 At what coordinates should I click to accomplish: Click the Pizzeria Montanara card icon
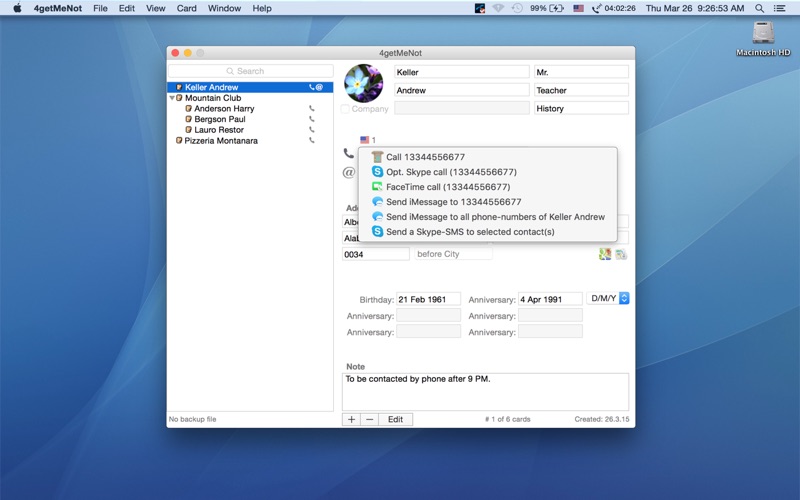click(179, 140)
